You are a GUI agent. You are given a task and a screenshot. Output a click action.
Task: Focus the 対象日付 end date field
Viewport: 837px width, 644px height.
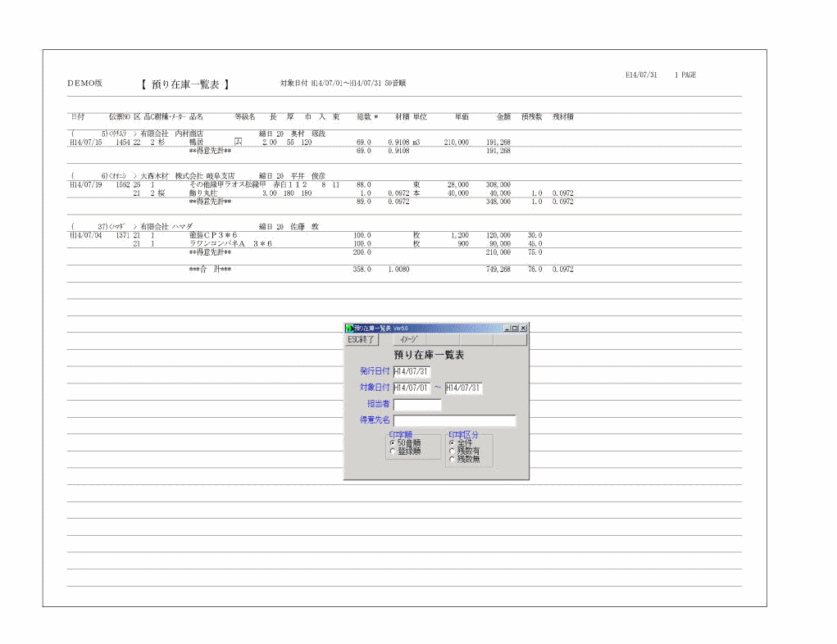pyautogui.click(x=463, y=388)
